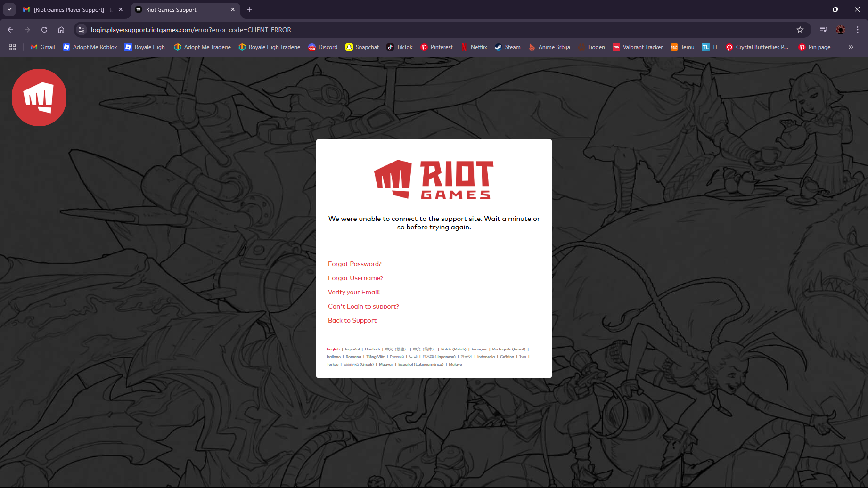Open the browser profile avatar
The width and height of the screenshot is (868, 488).
pyautogui.click(x=841, y=30)
